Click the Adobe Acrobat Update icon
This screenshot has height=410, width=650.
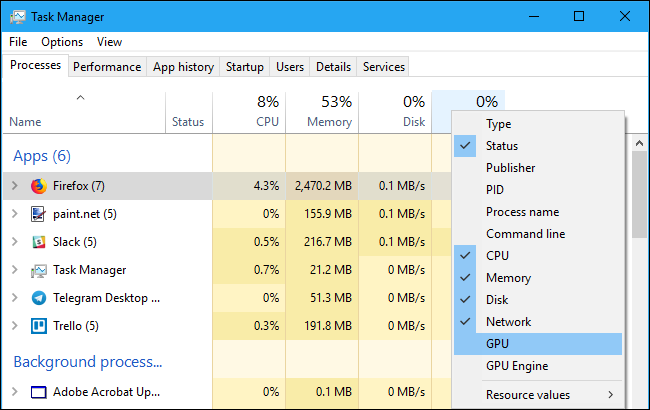click(39, 392)
